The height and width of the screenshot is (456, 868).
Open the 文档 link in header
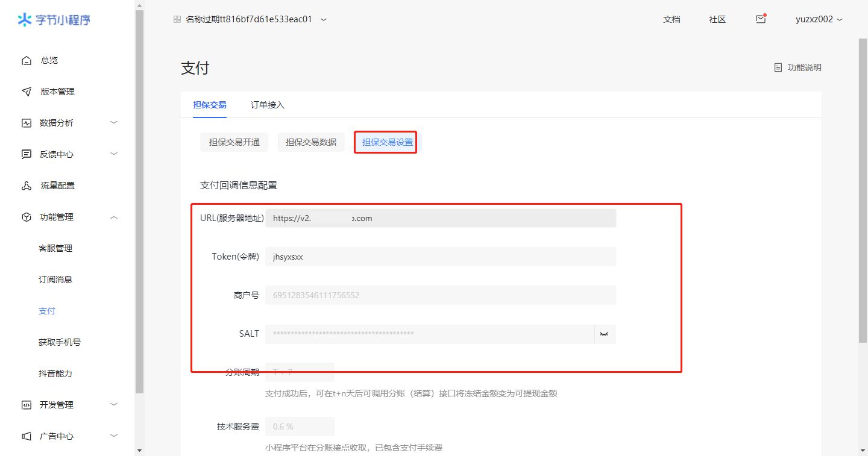tap(671, 19)
